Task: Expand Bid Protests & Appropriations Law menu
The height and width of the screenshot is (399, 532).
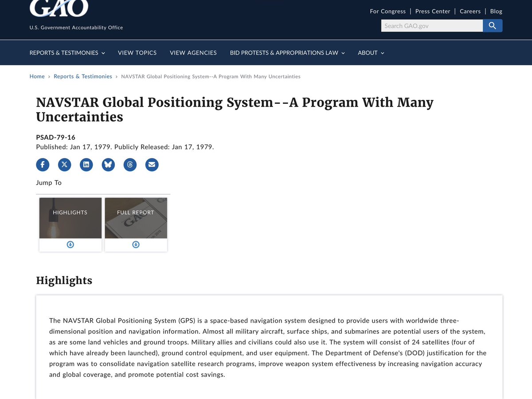Action: 287,53
